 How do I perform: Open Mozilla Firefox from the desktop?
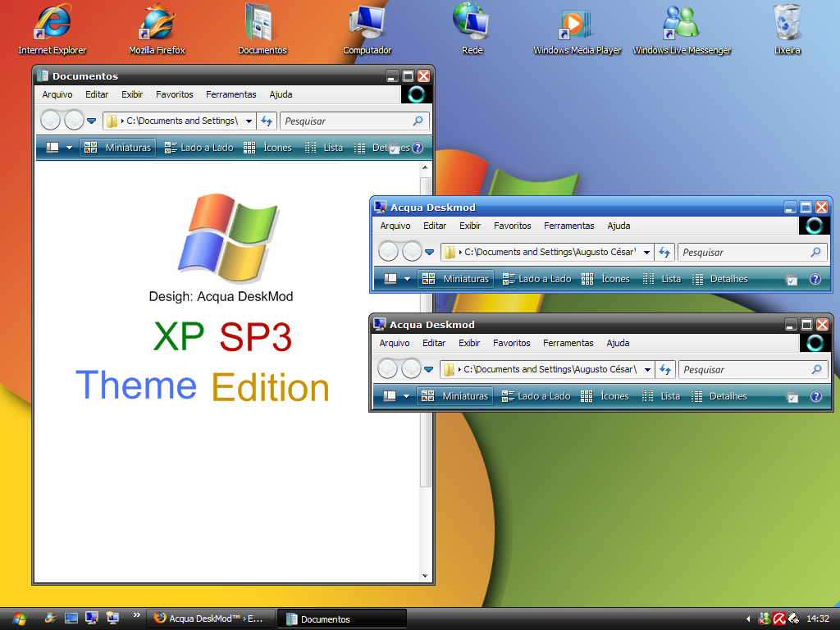[156, 23]
